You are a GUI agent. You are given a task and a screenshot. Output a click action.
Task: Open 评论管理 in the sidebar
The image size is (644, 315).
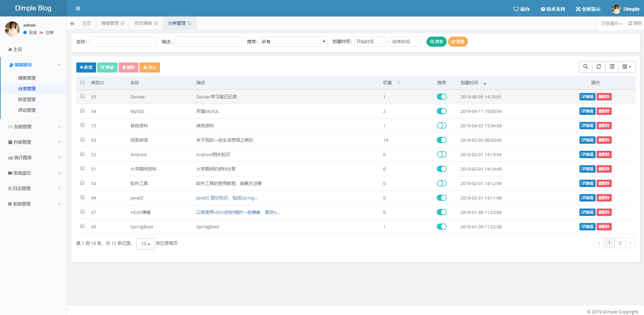coord(27,110)
